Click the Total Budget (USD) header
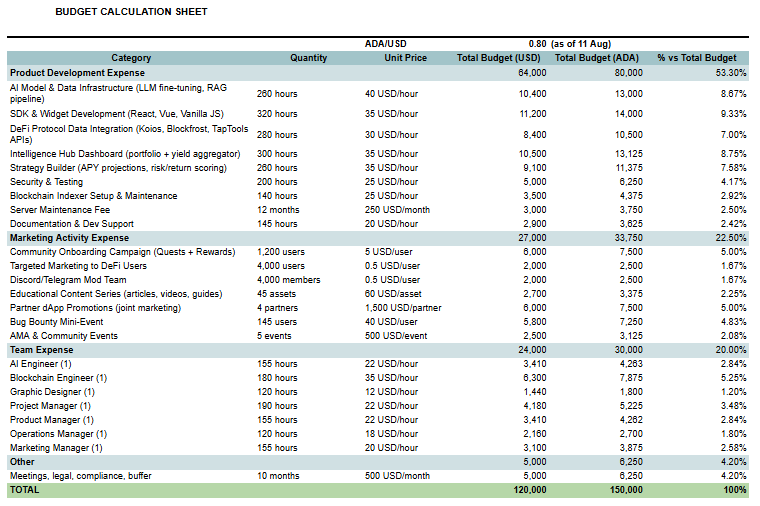Image resolution: width=760 pixels, height=506 pixels. coord(498,58)
